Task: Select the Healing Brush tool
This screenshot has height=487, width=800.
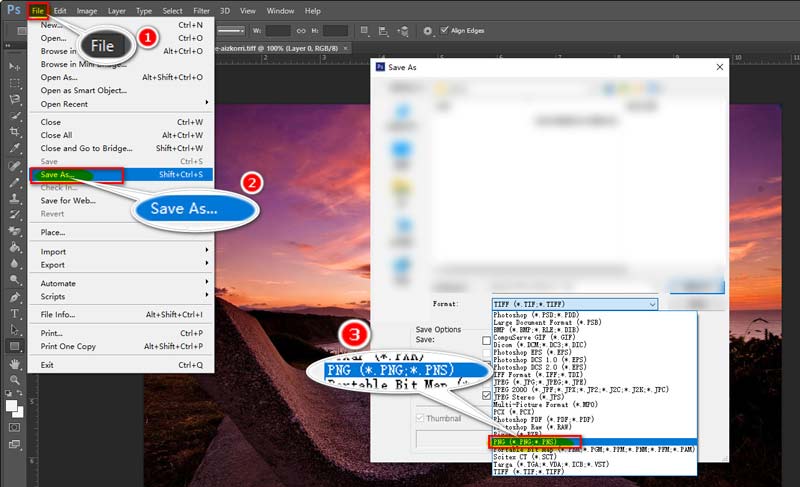Action: click(x=14, y=166)
